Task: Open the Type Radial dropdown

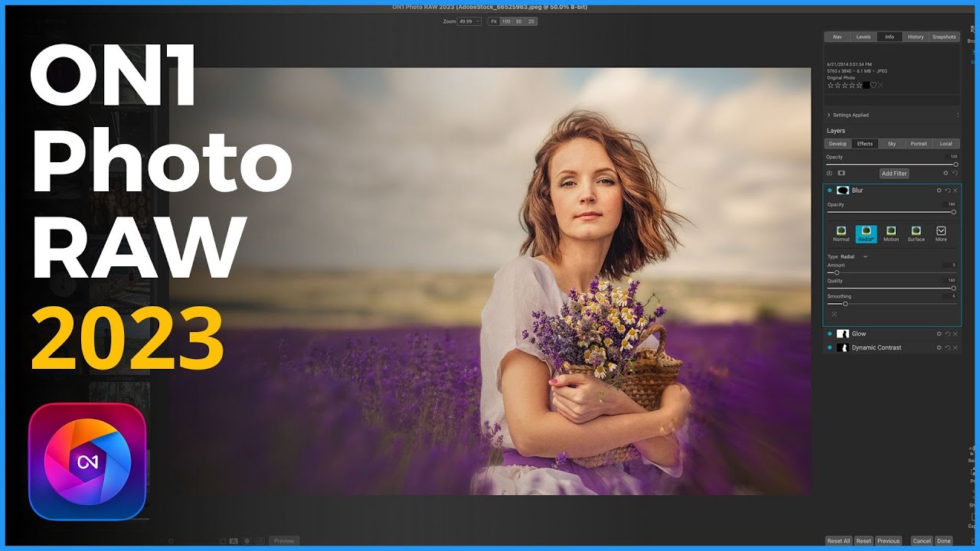Action: coord(854,256)
